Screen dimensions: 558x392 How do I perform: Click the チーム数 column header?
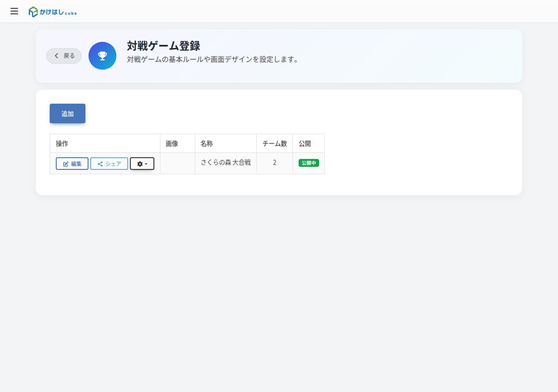coord(275,143)
